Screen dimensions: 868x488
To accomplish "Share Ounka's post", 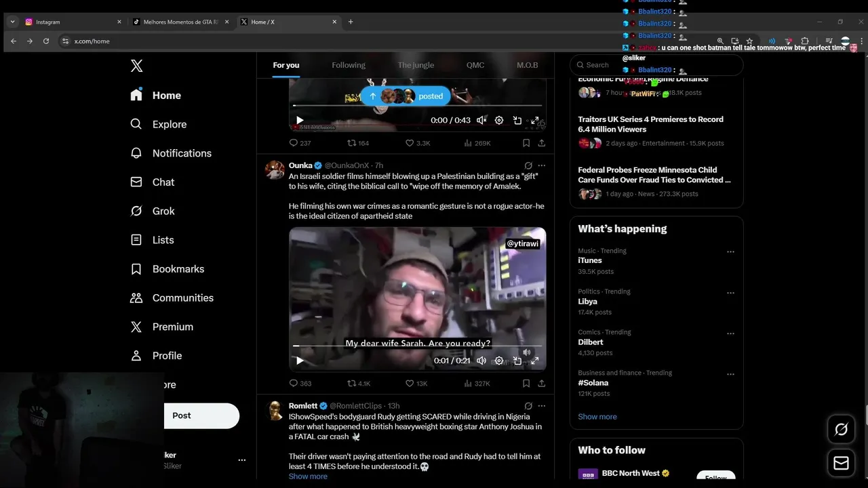I will [x=542, y=383].
